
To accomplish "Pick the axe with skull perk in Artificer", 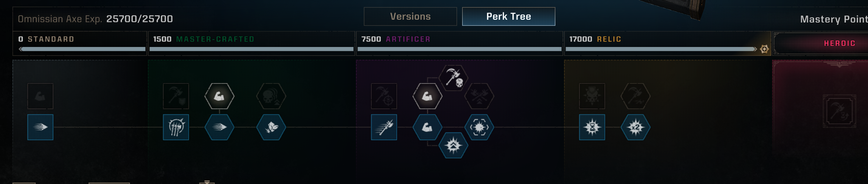I will point(453,78).
